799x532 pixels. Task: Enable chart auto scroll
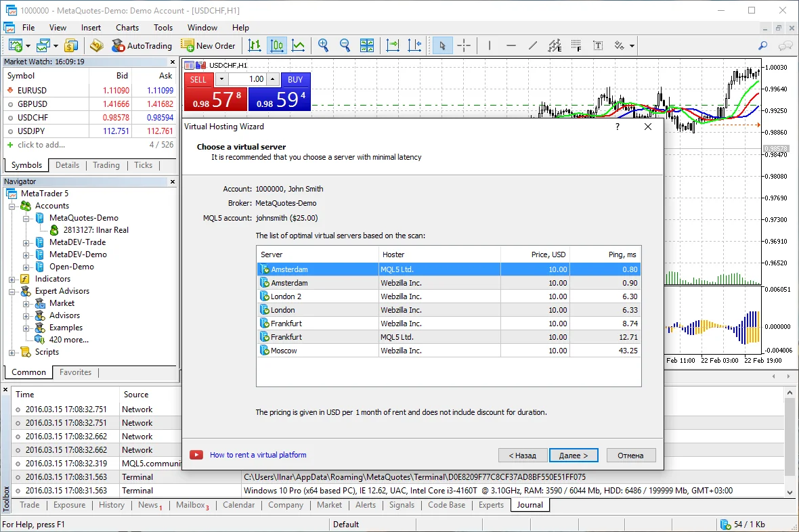click(x=393, y=45)
